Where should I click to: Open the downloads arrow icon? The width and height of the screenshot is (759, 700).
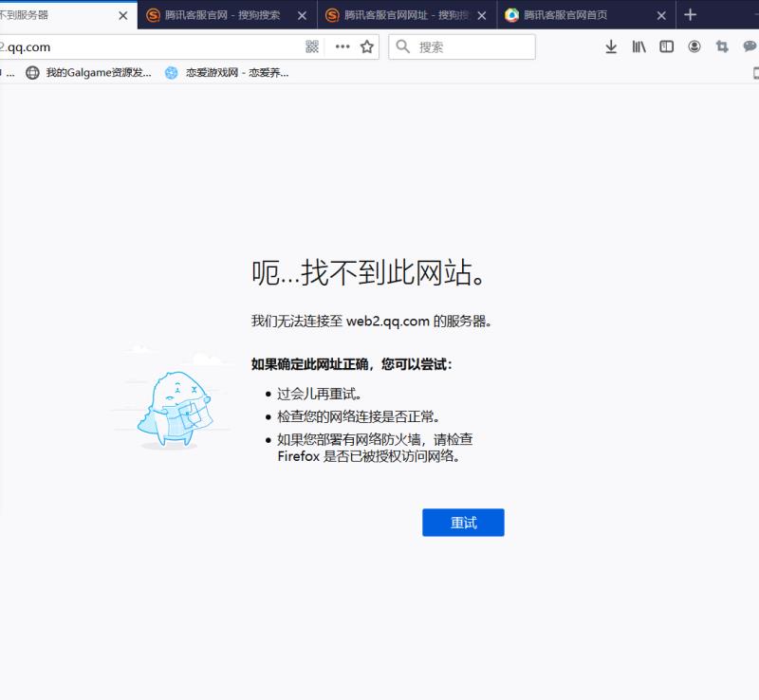point(611,46)
